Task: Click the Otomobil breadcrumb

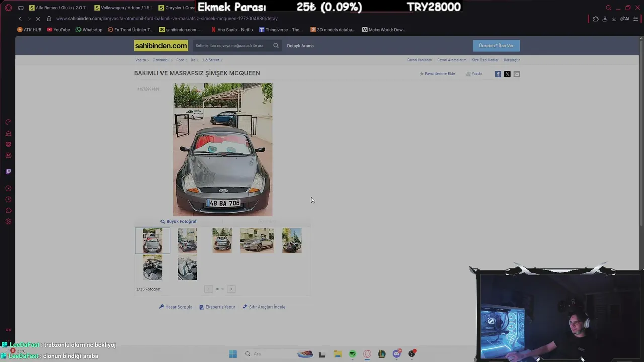Action: (x=161, y=60)
